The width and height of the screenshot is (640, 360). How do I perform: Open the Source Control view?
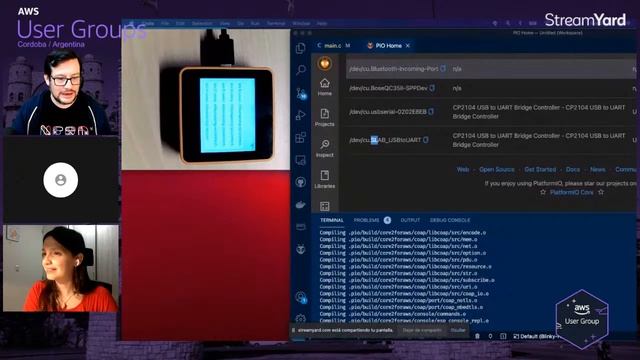[301, 93]
